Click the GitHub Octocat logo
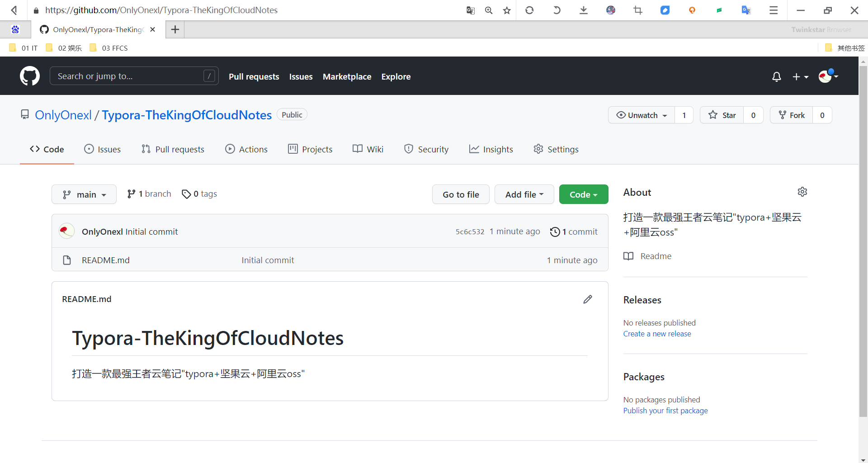The image size is (868, 463). 30,76
